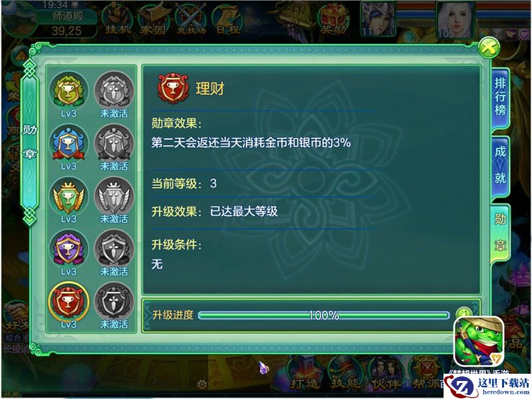532x399 pixels.
Task: Click the 升级进度 progress bar
Action: [324, 315]
